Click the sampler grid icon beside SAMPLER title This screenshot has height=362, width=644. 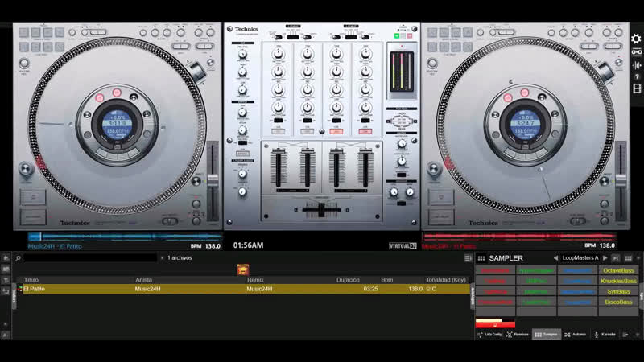pos(481,258)
